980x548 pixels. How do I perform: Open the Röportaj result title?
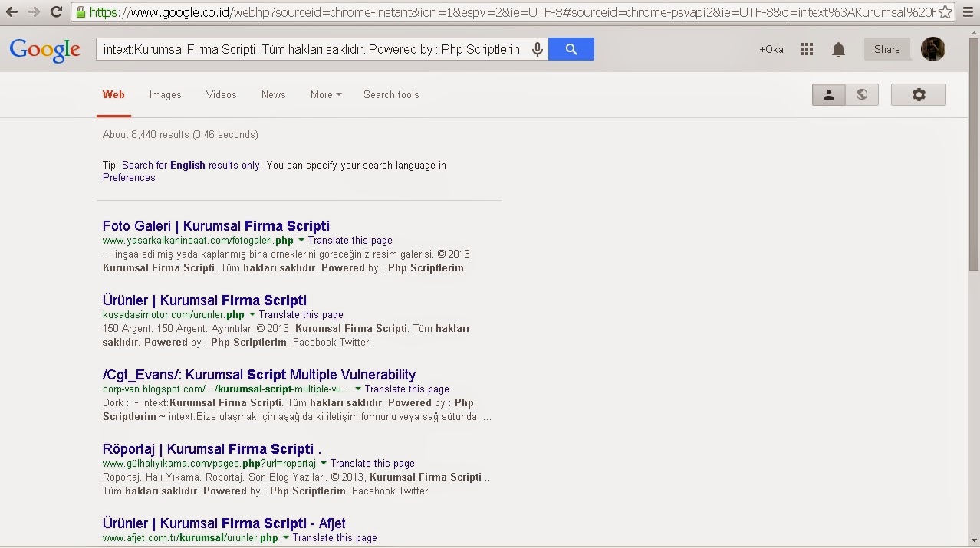(x=212, y=449)
